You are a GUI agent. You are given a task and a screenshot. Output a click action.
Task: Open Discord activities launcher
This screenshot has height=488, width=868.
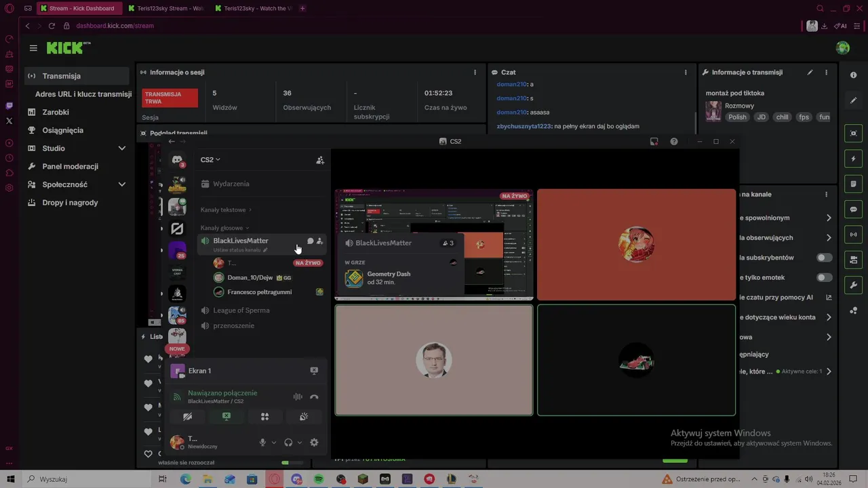[265, 416]
